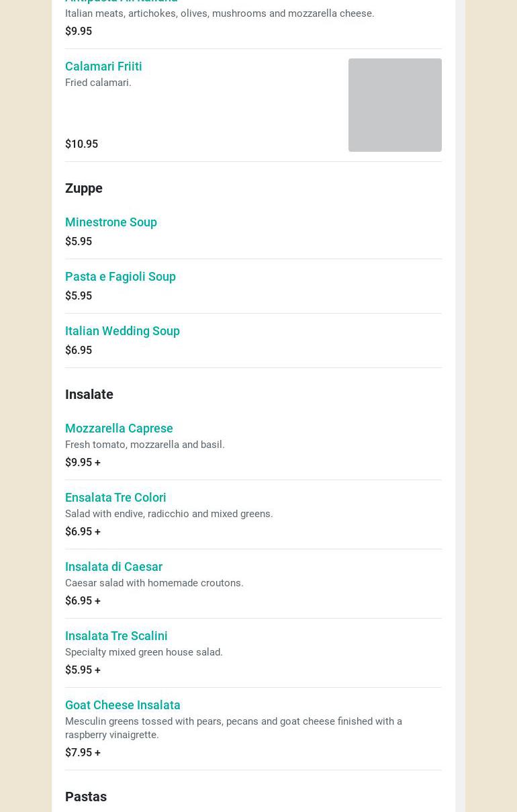Click the Pastas section heading
The image size is (517, 812).
[x=86, y=797]
